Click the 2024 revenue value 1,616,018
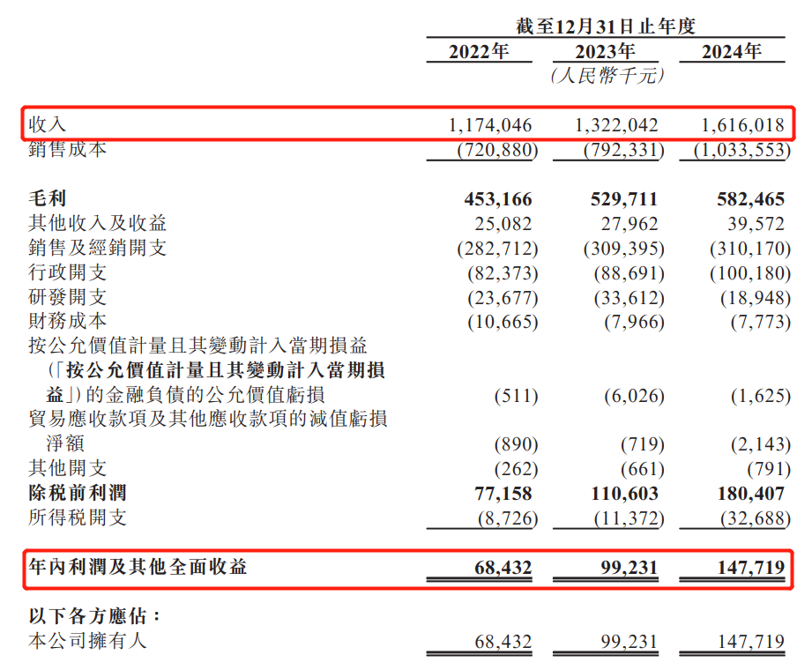This screenshot has width=812, height=670. 731,126
